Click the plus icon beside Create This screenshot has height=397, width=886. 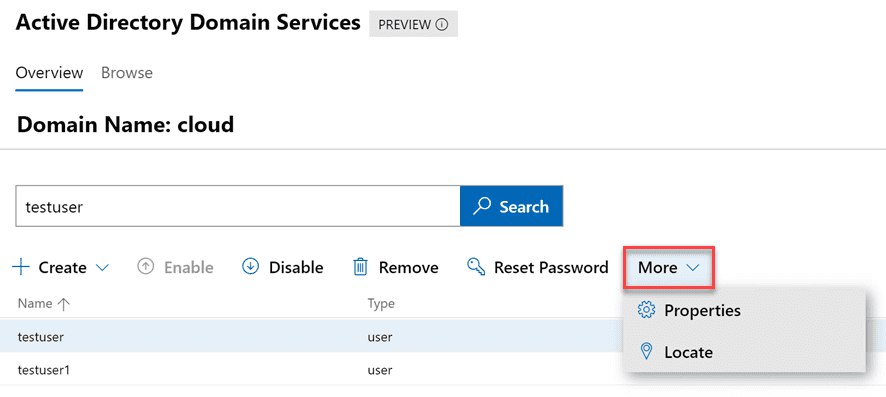[x=20, y=267]
